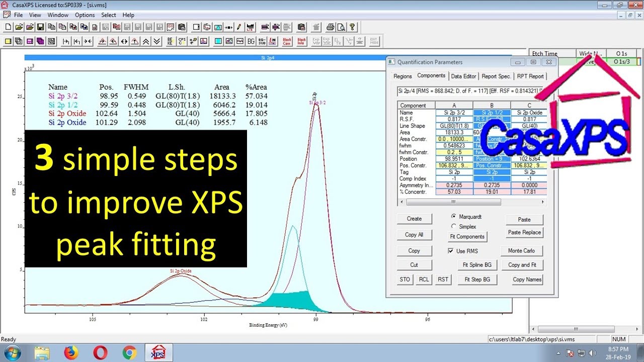Open Firefox from the taskbar
This screenshot has height=362, width=644.
click(71, 352)
